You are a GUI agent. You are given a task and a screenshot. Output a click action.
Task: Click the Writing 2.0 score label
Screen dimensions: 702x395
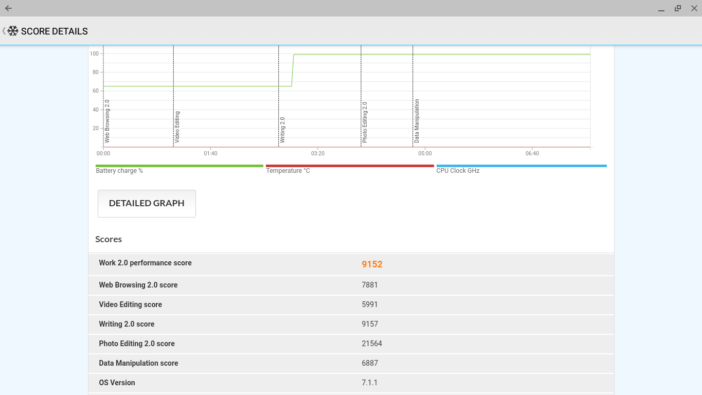[126, 324]
